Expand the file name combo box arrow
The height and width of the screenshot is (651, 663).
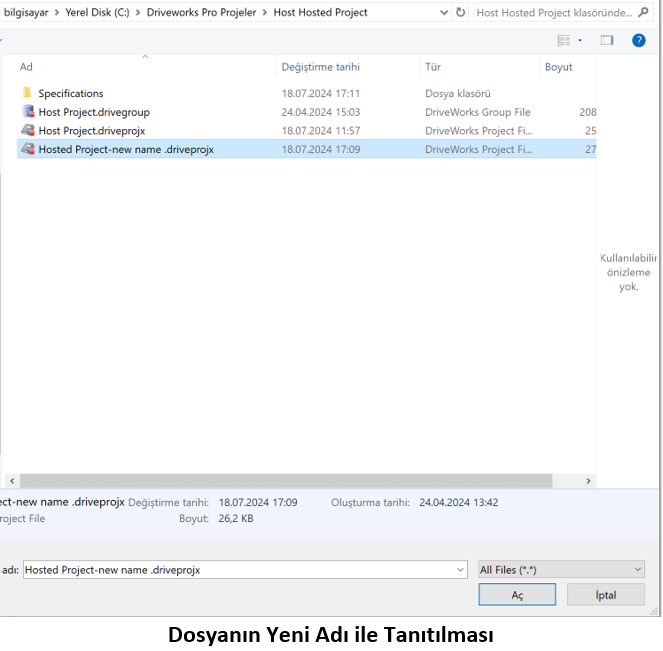point(460,569)
